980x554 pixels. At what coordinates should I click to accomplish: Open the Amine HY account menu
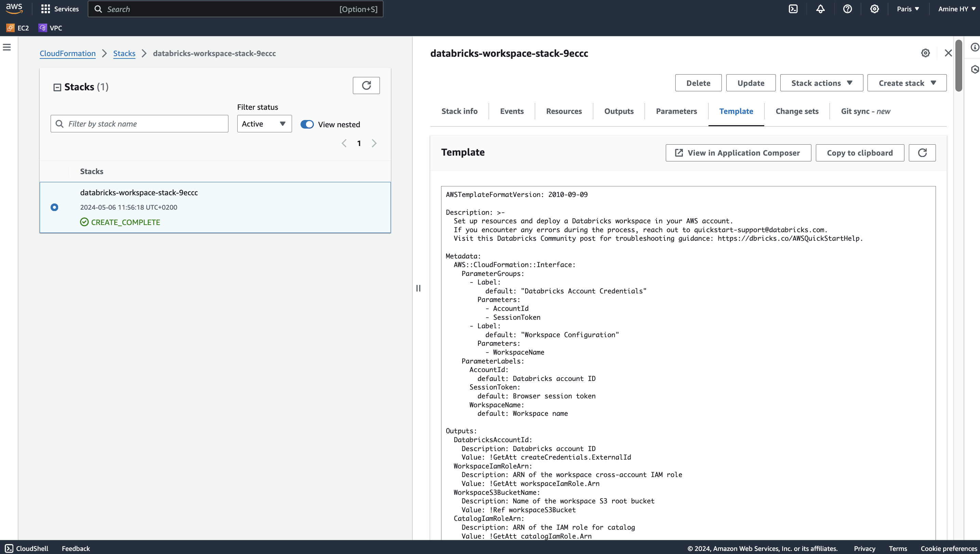(x=956, y=9)
